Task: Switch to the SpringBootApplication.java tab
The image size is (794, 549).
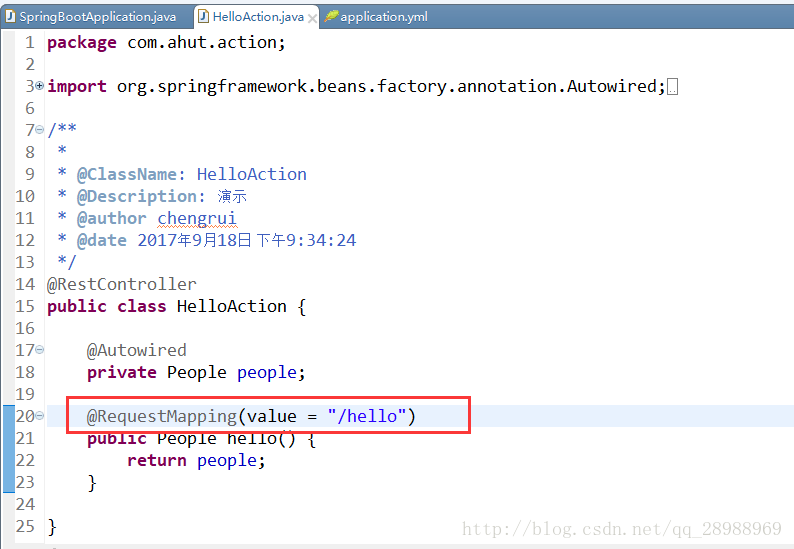Action: coord(97,17)
